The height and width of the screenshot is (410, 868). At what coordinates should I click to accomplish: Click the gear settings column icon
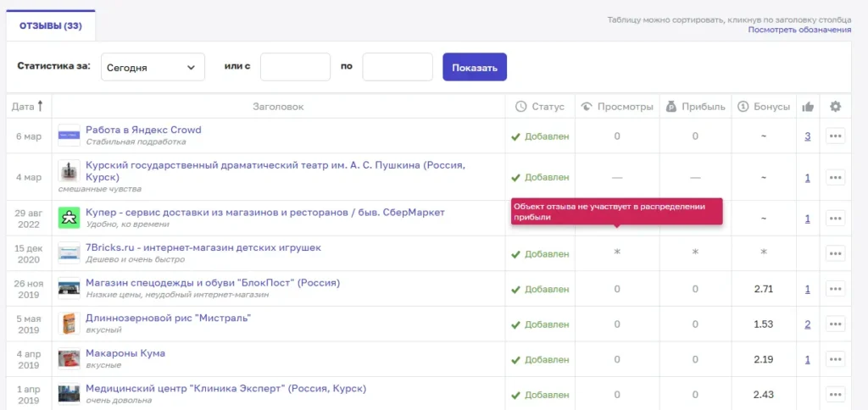pyautogui.click(x=835, y=107)
